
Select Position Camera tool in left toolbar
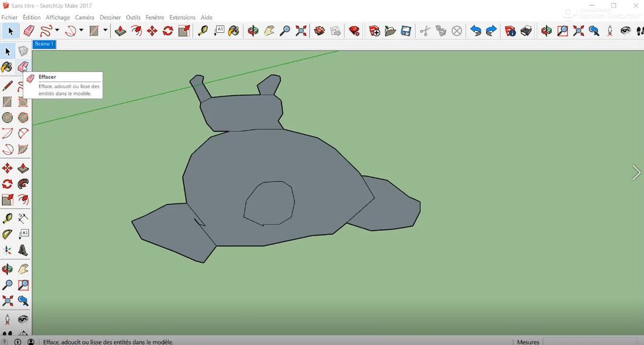(8, 319)
